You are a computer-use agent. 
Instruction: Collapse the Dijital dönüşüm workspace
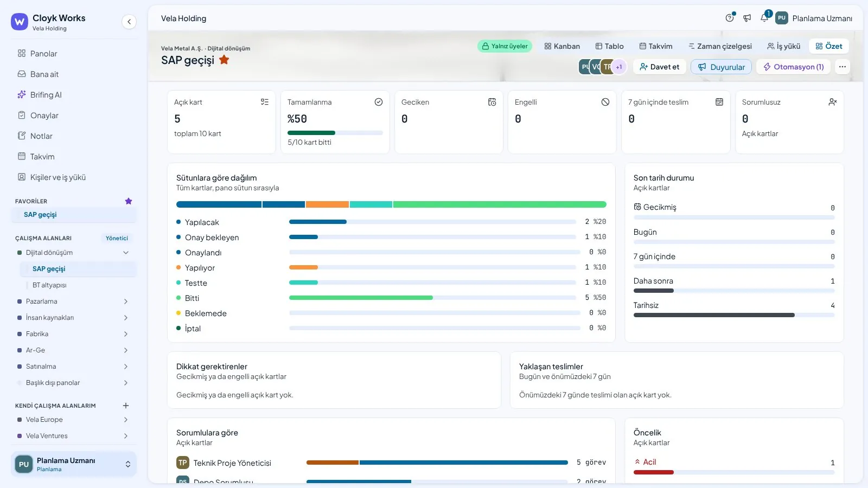[126, 253]
